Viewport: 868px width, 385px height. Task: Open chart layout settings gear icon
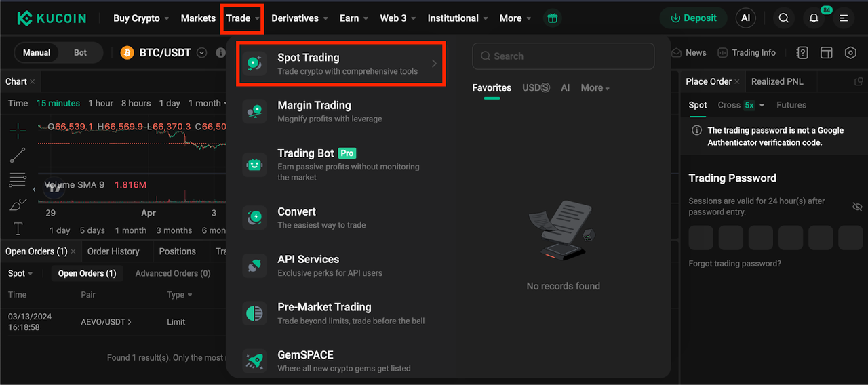click(850, 53)
